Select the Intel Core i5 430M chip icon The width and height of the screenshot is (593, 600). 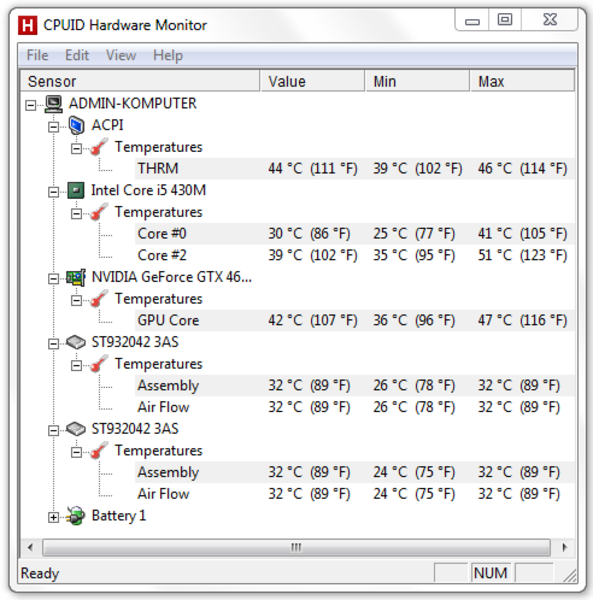(76, 190)
